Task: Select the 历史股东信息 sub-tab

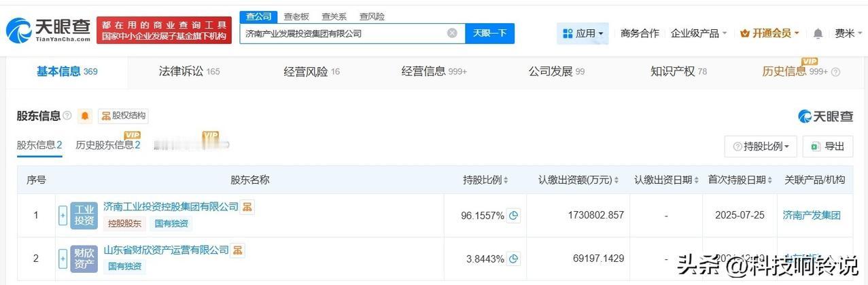Action: (108, 145)
